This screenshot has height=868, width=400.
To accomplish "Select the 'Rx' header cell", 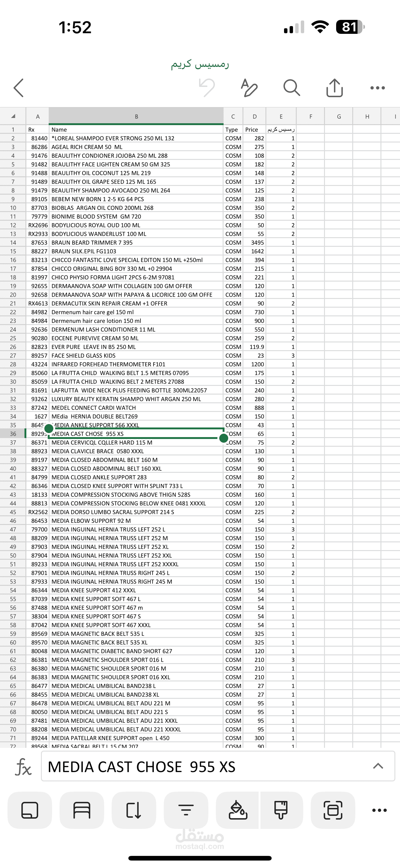I will [x=38, y=129].
